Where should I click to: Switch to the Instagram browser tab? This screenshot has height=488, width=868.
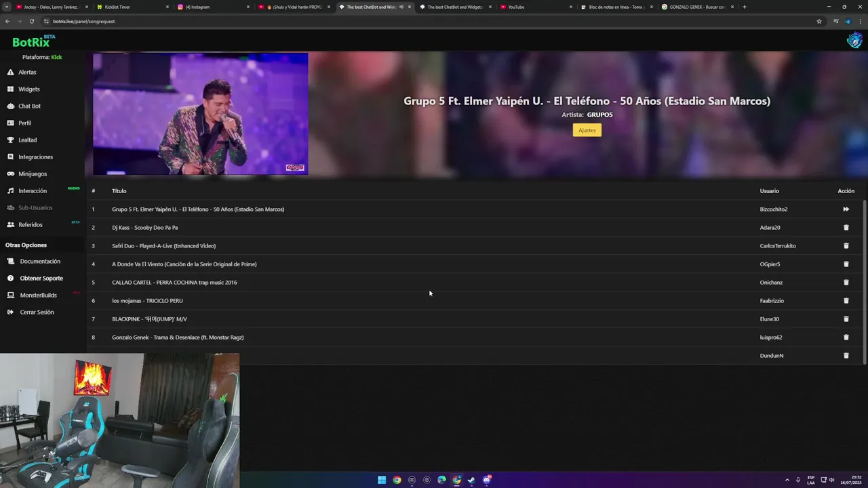point(213,7)
